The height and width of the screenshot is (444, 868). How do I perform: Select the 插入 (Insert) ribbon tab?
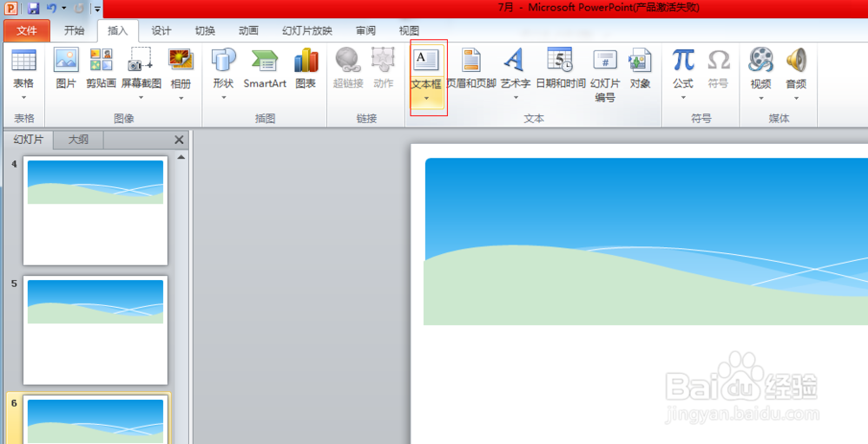[x=117, y=30]
